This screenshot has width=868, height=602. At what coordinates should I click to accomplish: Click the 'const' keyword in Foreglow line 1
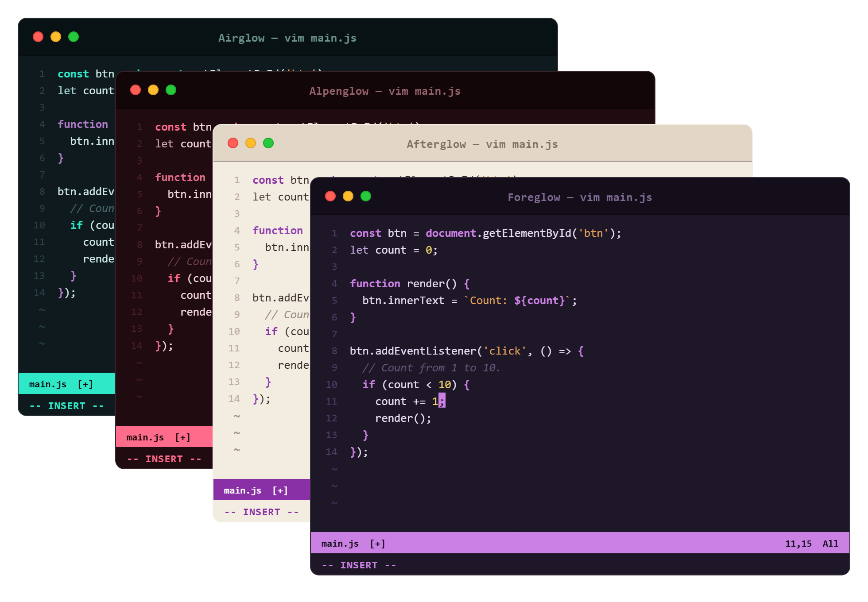pos(365,233)
